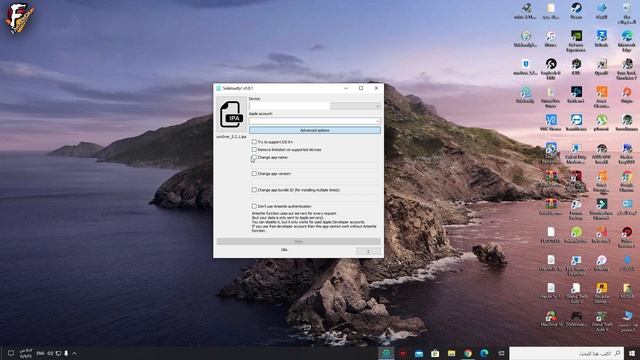Click the small button beside Idle status
The width and height of the screenshot is (640, 360).
pos(368,251)
